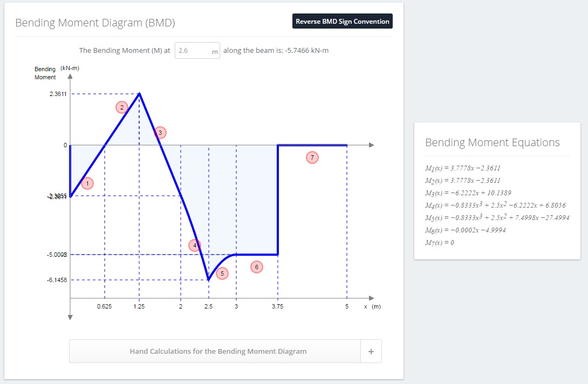Click the 3.75 tick label on x-axis

click(x=277, y=306)
